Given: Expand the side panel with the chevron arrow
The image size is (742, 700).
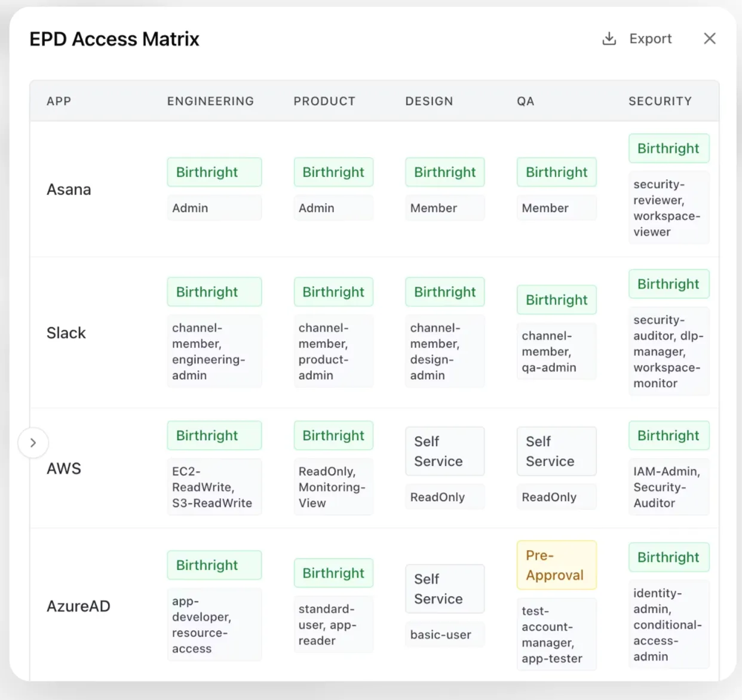Looking at the screenshot, I should 33,443.
